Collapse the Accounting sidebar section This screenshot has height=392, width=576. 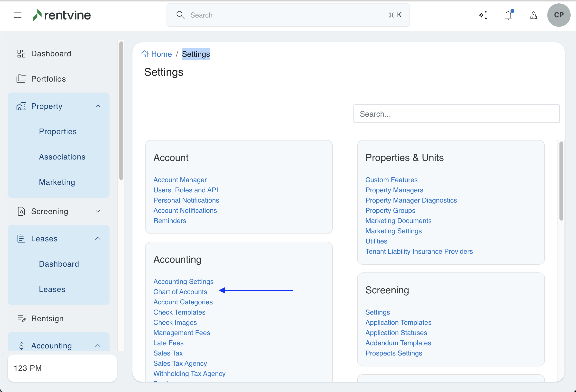point(98,346)
